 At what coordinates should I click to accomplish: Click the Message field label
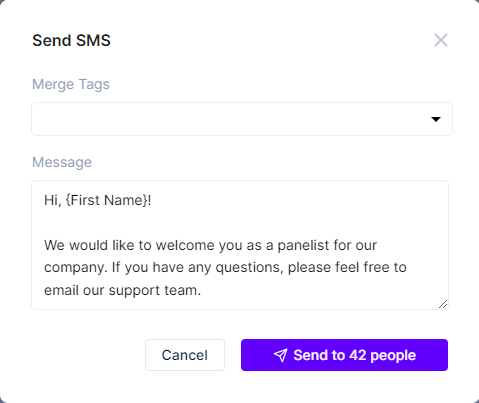coord(62,162)
